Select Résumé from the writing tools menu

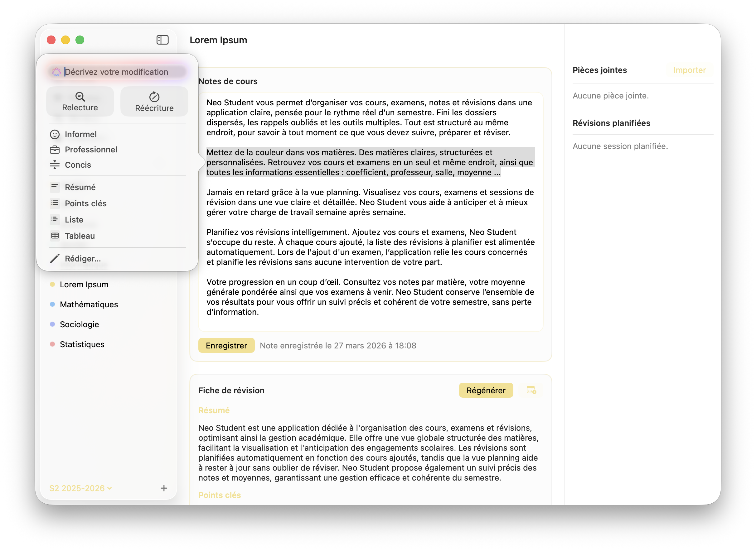[x=80, y=187]
